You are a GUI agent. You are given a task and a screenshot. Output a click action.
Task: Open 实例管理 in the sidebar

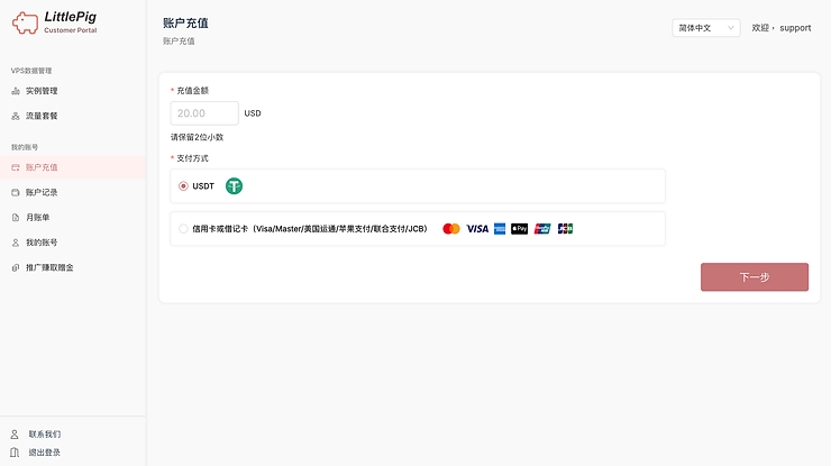[x=42, y=91]
